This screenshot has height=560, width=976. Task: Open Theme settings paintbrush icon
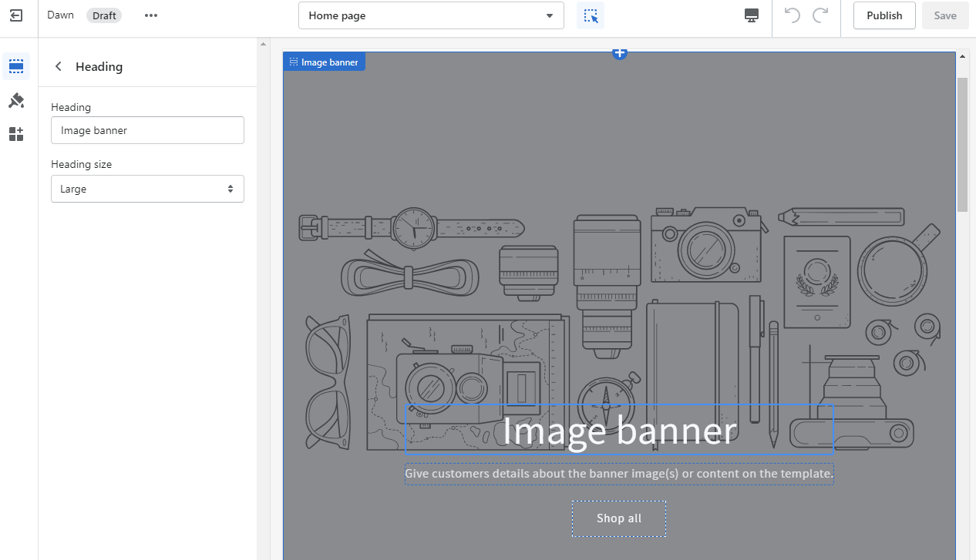coord(16,101)
